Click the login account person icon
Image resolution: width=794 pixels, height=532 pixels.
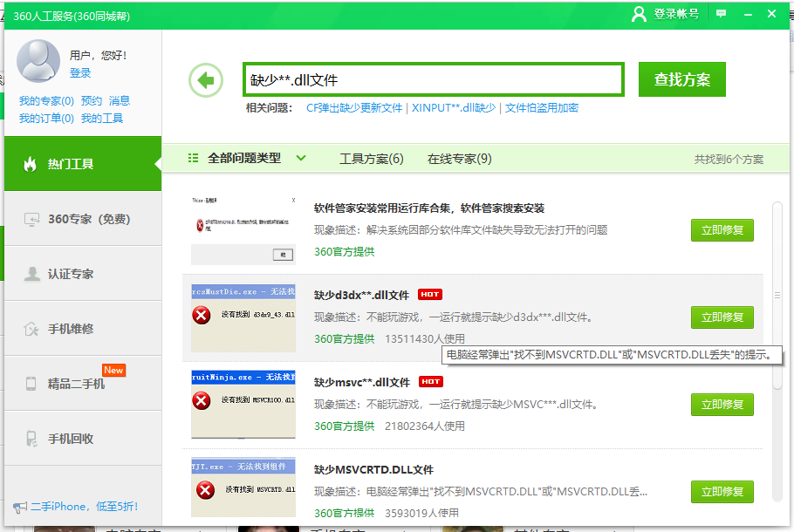639,14
